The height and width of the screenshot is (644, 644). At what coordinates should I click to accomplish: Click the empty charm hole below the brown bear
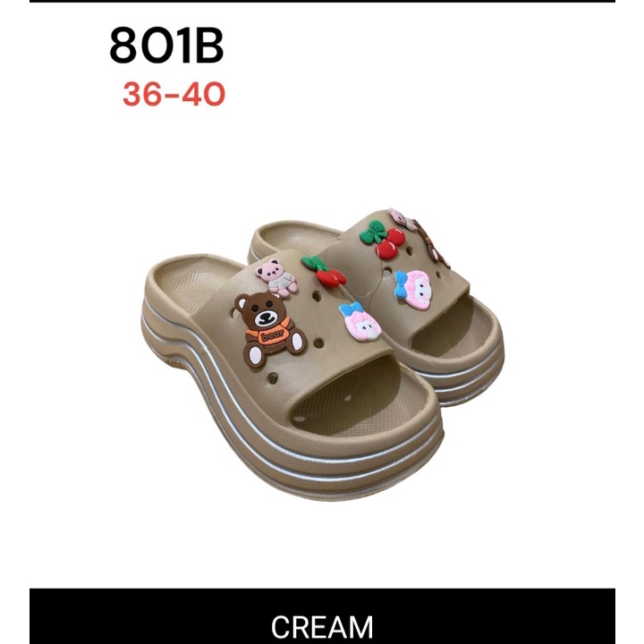(273, 377)
